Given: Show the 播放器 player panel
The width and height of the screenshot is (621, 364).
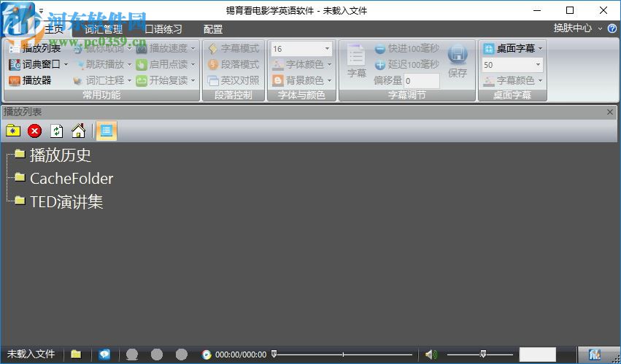Looking at the screenshot, I should [30, 80].
